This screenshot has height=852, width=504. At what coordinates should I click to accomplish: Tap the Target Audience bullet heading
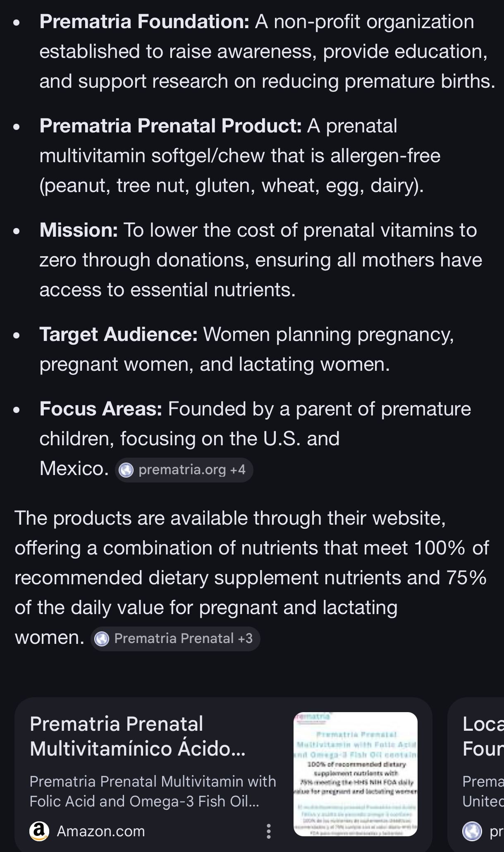118,335
